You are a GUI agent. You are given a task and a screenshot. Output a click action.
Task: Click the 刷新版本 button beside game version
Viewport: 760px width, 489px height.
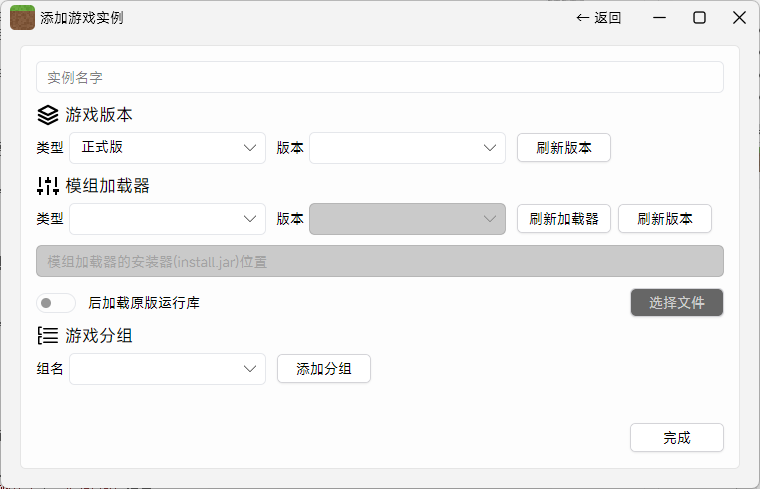pos(563,148)
